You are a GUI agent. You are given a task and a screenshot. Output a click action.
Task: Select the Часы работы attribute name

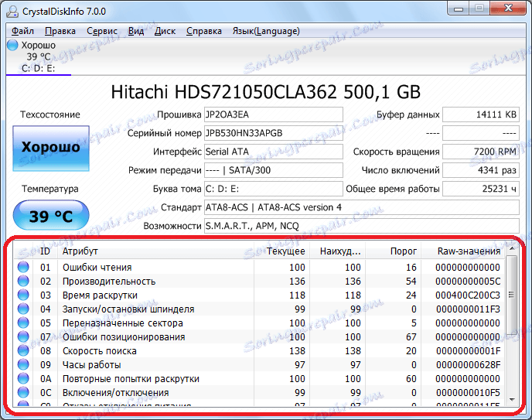click(x=91, y=365)
